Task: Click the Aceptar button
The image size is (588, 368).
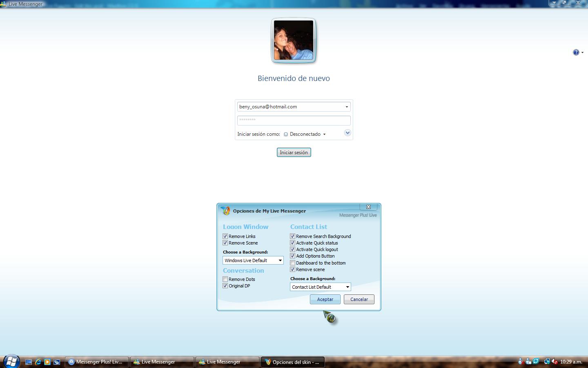Action: click(325, 299)
